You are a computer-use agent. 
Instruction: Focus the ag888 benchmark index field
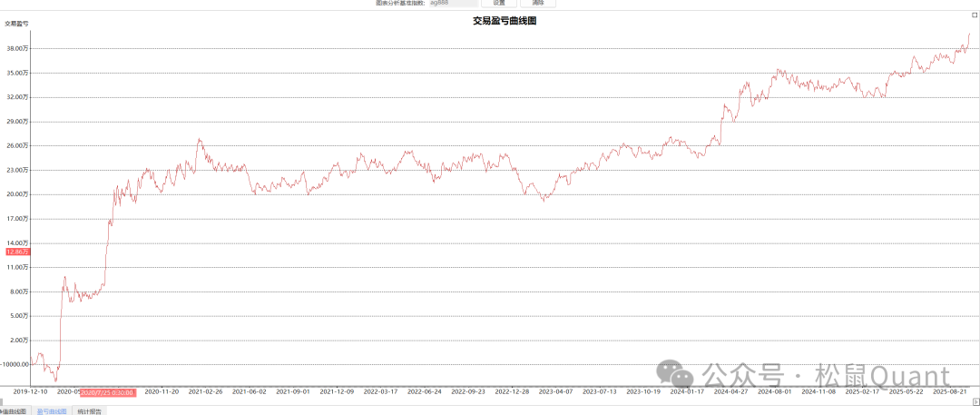point(451,4)
